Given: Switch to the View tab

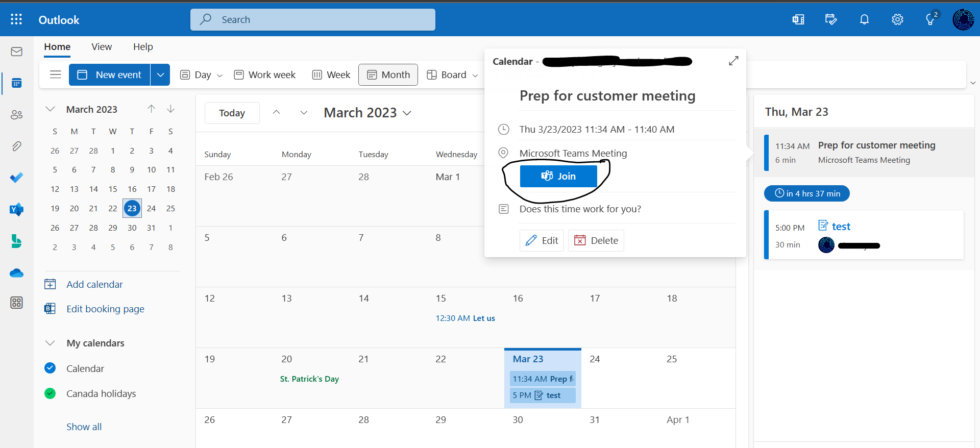Looking at the screenshot, I should pyautogui.click(x=102, y=47).
